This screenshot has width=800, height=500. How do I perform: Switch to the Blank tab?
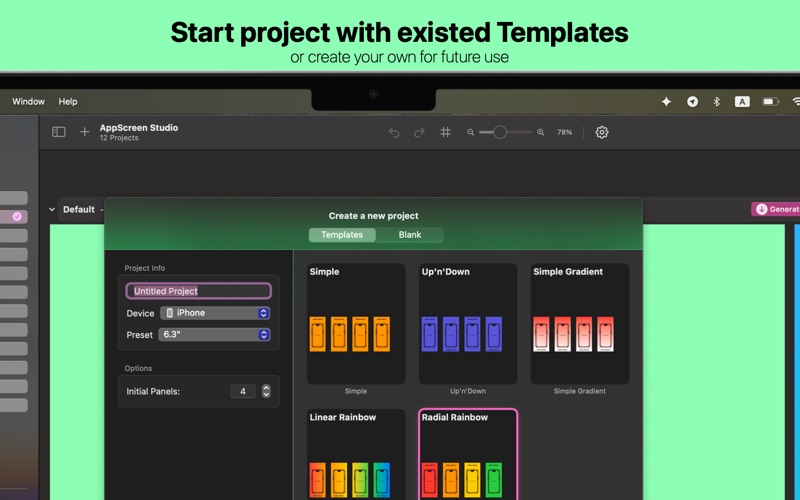click(x=410, y=235)
